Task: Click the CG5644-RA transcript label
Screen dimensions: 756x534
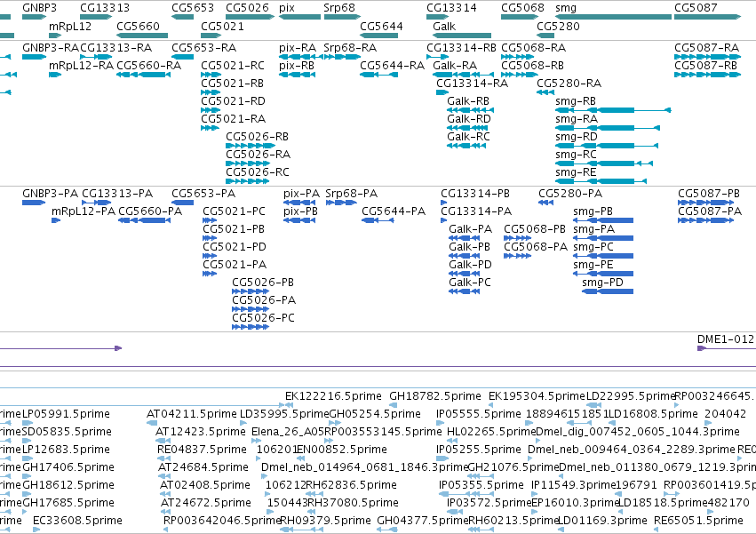Action: point(392,66)
